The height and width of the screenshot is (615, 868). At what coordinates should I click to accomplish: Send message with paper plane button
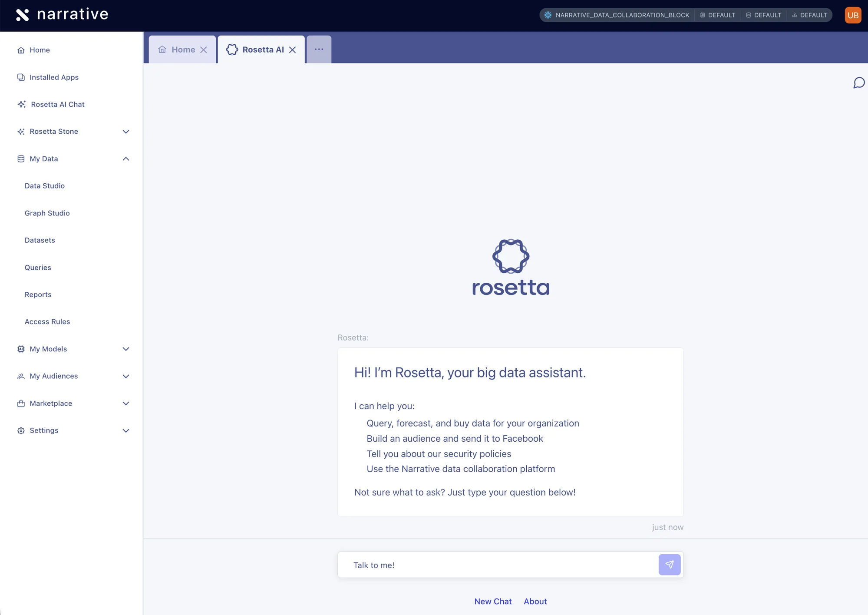pos(669,565)
